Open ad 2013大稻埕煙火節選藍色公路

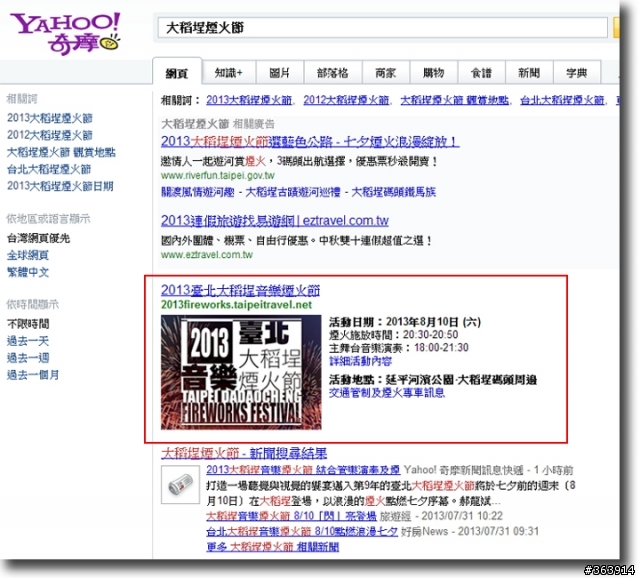click(310, 142)
